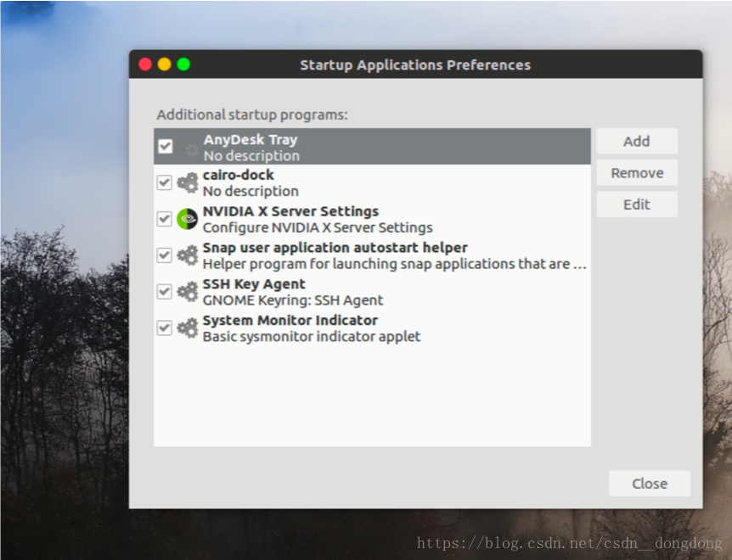Screen dimensions: 732x560
Task: Click 'Helper program for launching snap' description
Action: click(395, 264)
